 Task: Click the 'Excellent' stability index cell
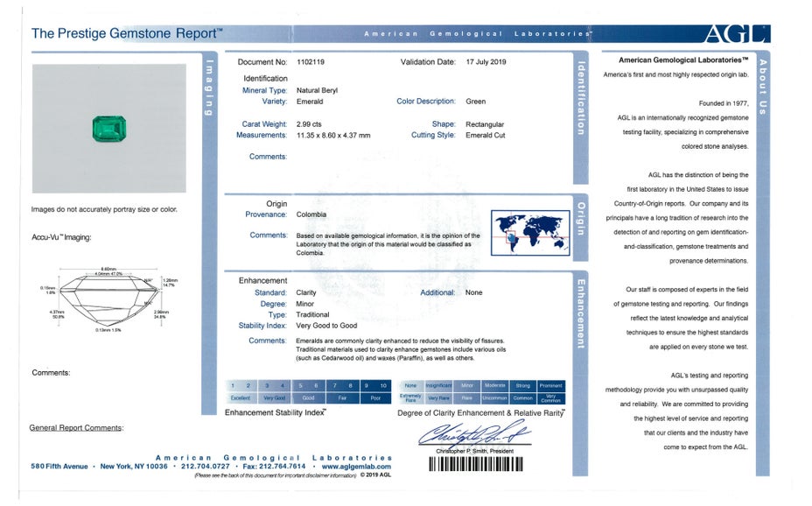click(240, 397)
